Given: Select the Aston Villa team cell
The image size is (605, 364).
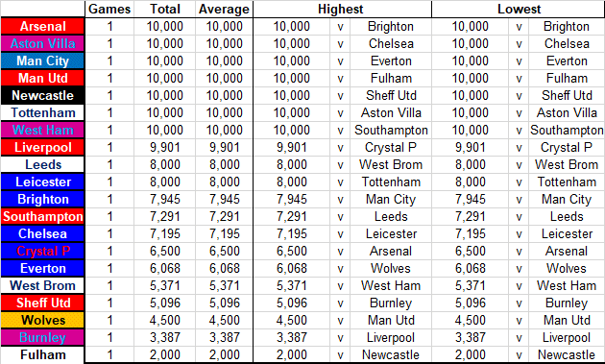Looking at the screenshot, I should [42, 43].
